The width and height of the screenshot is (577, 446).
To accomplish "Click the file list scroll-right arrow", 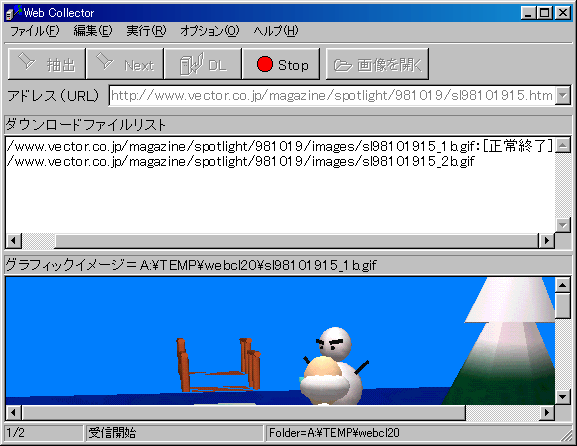I will click(x=546, y=241).
